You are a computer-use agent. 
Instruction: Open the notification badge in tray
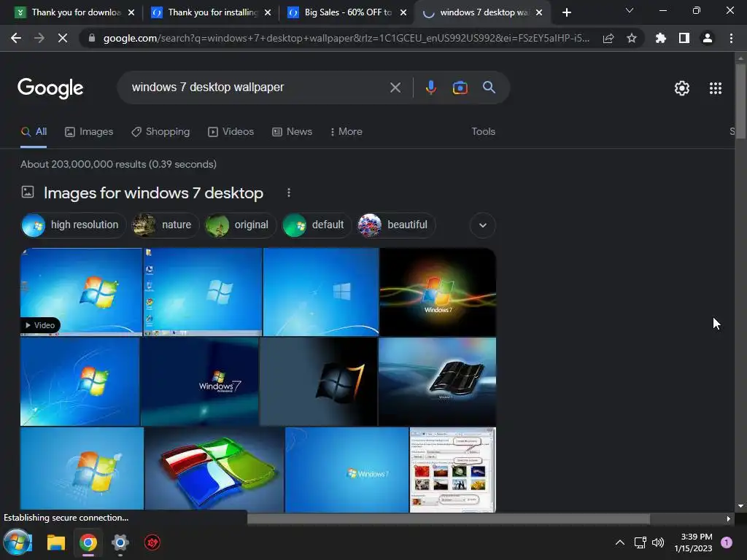[727, 542]
